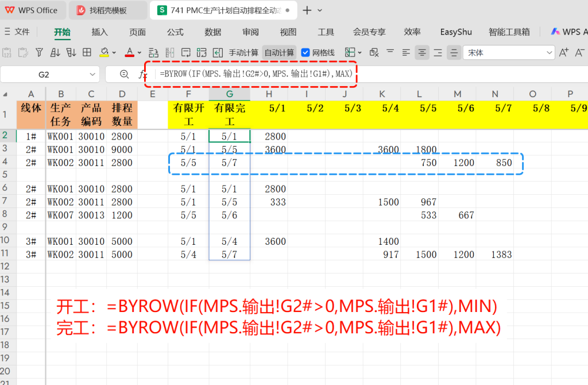Click the format painter clipboard icon
This screenshot has width=588, height=385.
click(x=23, y=52)
